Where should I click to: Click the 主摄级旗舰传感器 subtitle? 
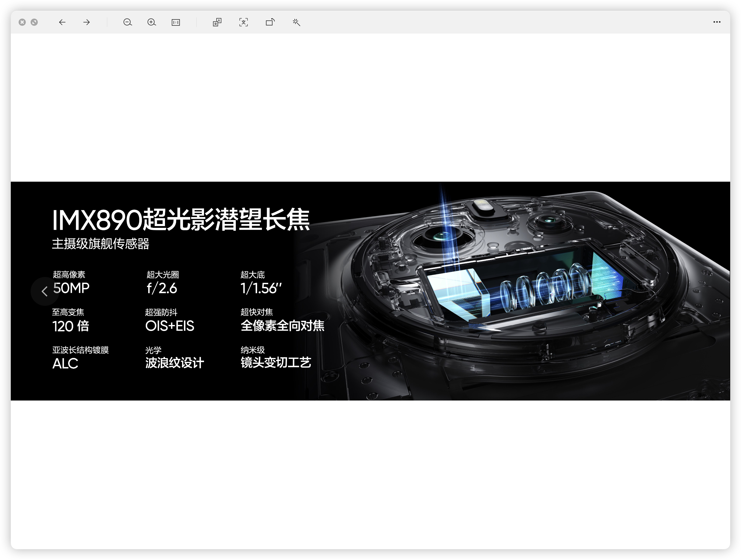[100, 244]
